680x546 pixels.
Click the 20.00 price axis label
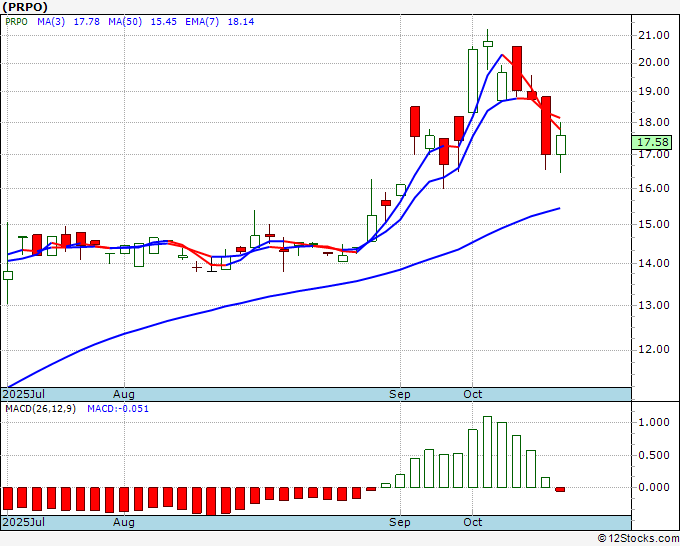click(x=654, y=63)
